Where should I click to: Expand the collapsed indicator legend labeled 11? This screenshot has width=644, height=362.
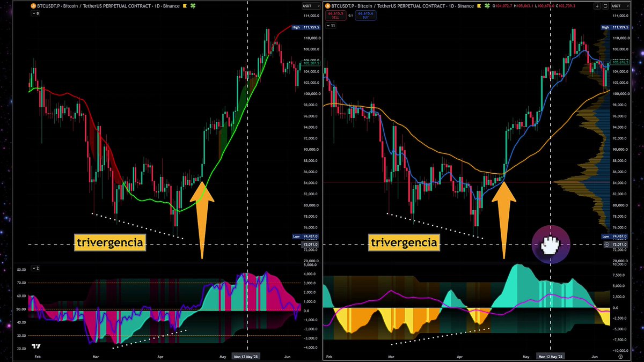click(331, 26)
